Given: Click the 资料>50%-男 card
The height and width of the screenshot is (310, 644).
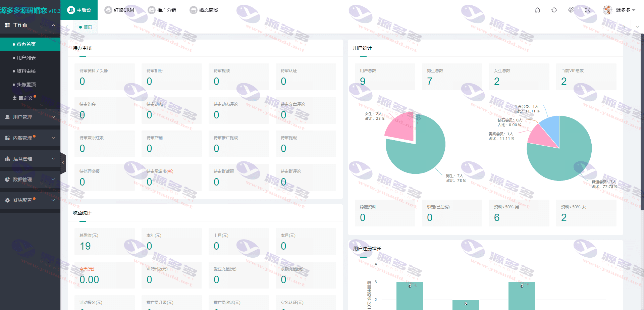Looking at the screenshot, I should coord(519,213).
